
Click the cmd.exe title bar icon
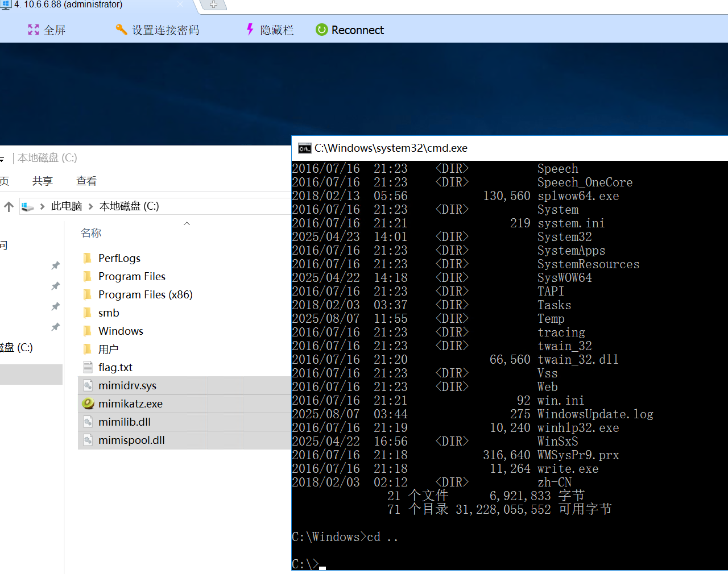point(305,148)
